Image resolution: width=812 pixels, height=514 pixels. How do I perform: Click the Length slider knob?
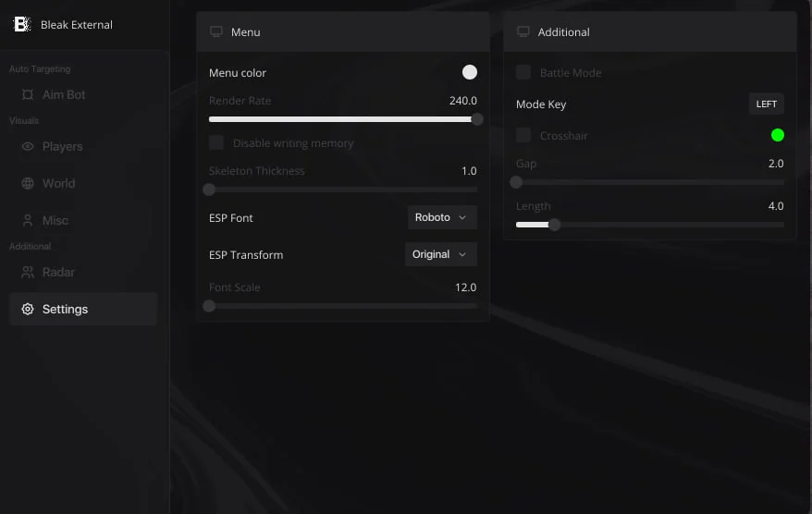[554, 225]
